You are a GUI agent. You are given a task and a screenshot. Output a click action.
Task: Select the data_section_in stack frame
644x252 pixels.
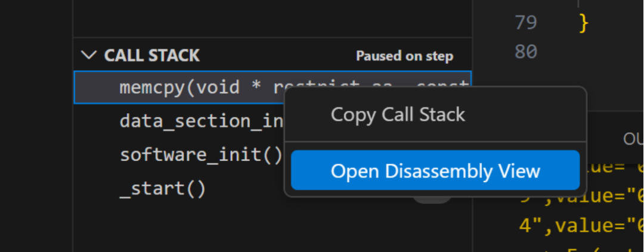[179, 122]
